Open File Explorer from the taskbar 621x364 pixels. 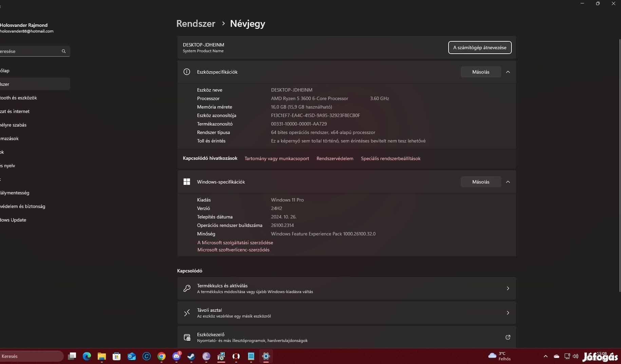pyautogui.click(x=102, y=356)
